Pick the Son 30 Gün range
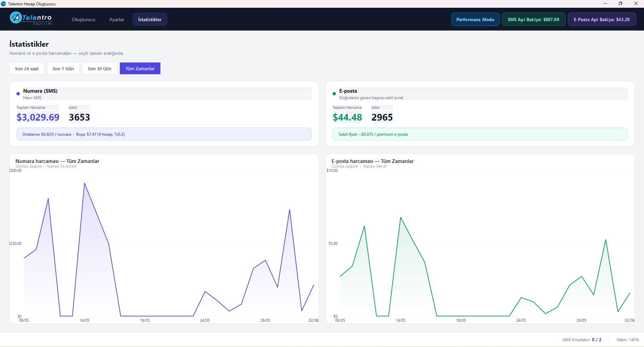This screenshot has width=644, height=347. click(x=100, y=69)
